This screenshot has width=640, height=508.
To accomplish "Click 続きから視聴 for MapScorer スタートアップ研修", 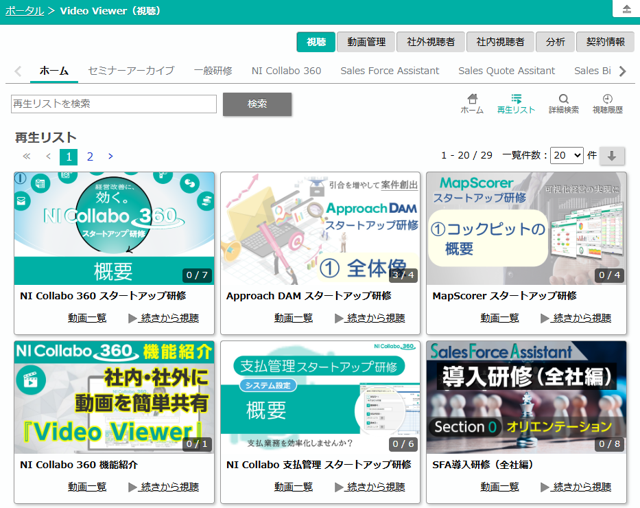I will (x=581, y=318).
